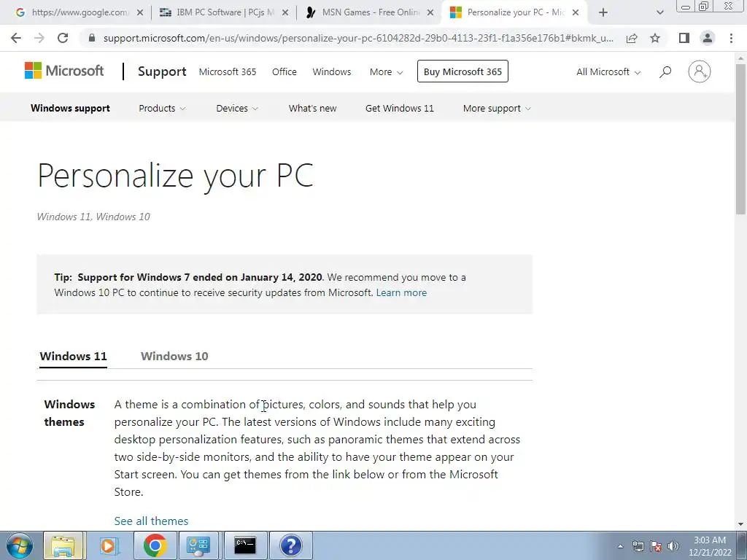The width and height of the screenshot is (747, 560).
Task: Click Buy Microsoft 365 button
Action: 462,71
